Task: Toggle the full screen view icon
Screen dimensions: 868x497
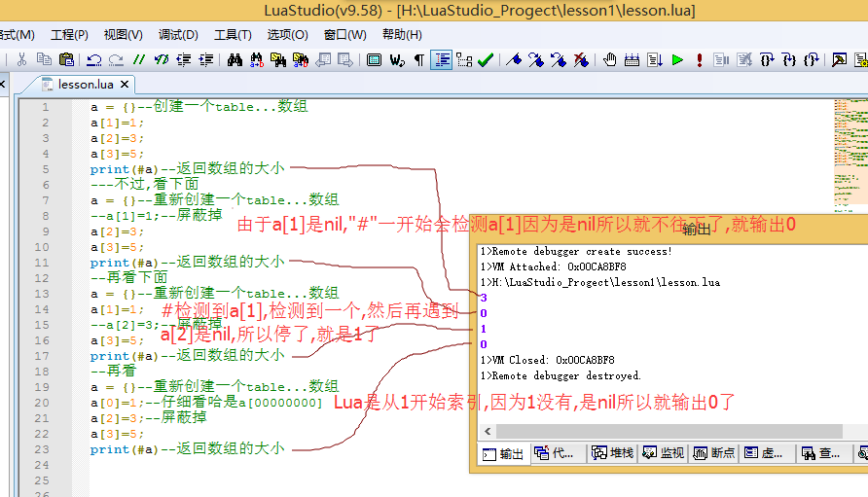Action: pyautogui.click(x=375, y=59)
